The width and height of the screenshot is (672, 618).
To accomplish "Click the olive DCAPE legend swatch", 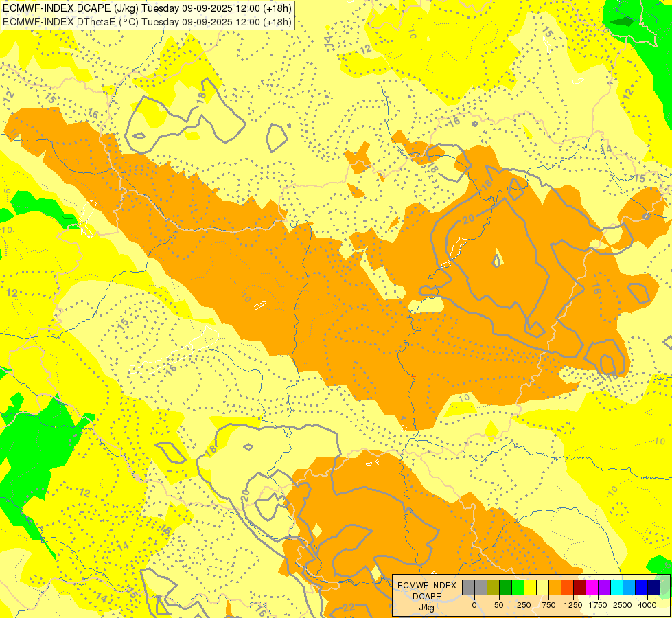I will coord(493,587).
